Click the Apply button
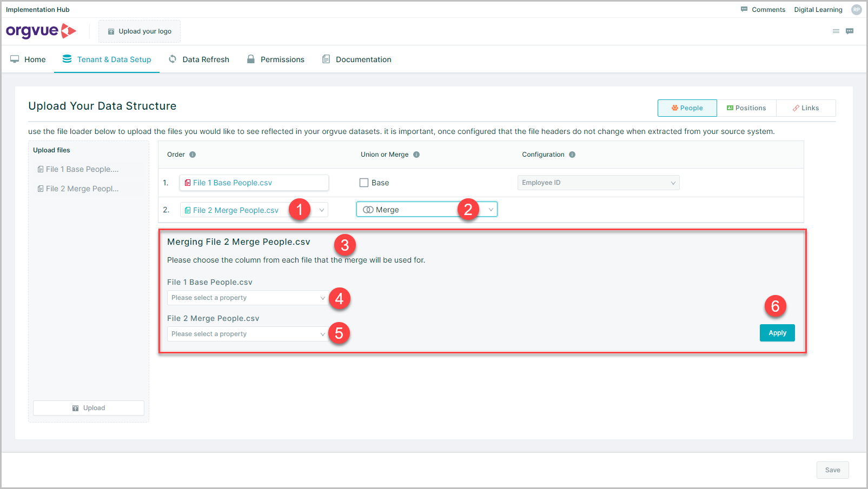Screen dimensions: 868x489 click(777, 333)
